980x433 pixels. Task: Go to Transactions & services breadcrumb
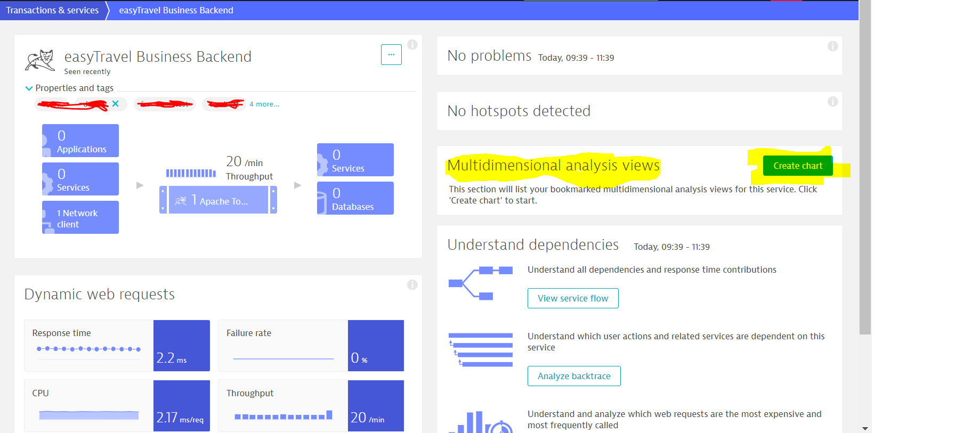click(x=52, y=10)
